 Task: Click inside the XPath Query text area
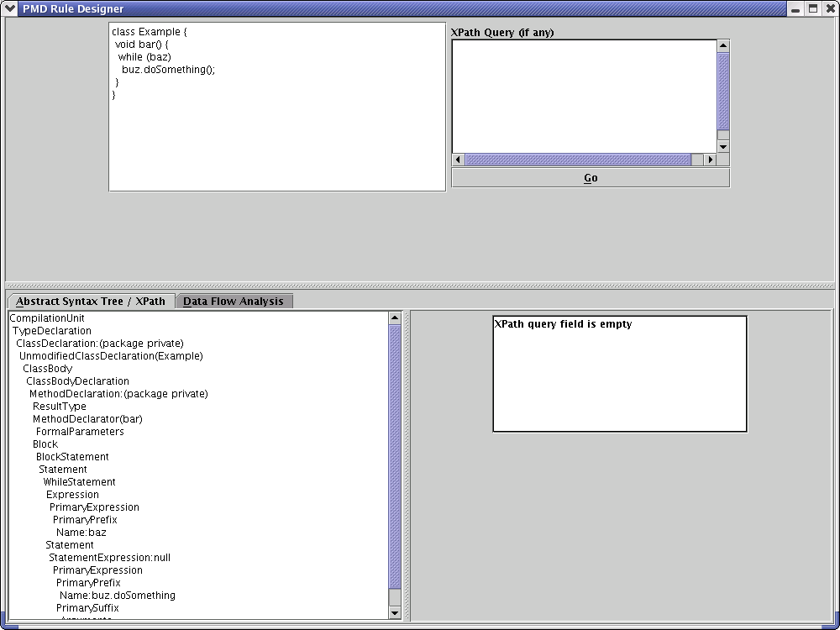584,97
